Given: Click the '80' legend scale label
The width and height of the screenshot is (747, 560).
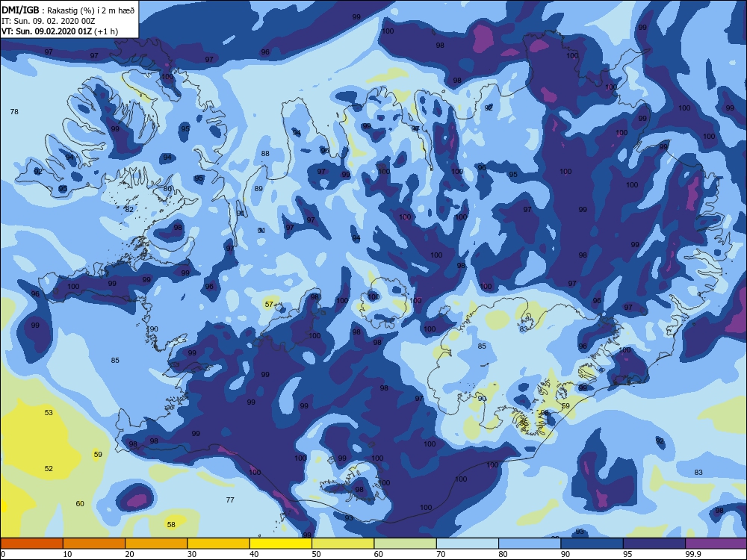Looking at the screenshot, I should coord(503,554).
